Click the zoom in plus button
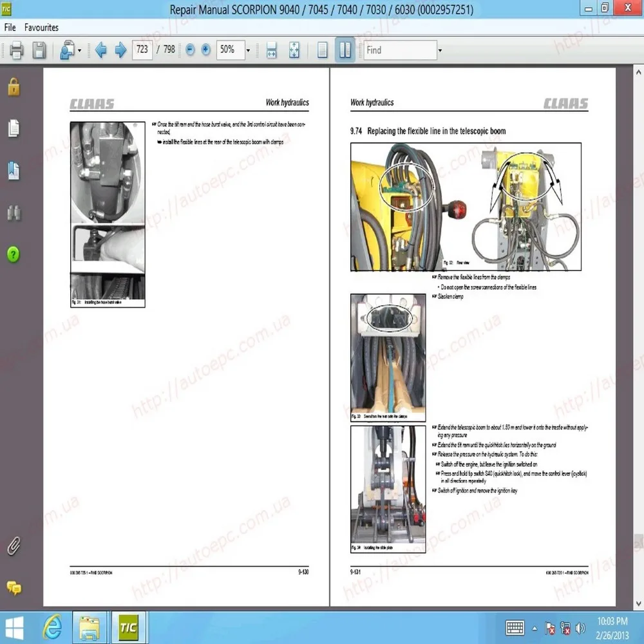The height and width of the screenshot is (644, 644). click(206, 50)
